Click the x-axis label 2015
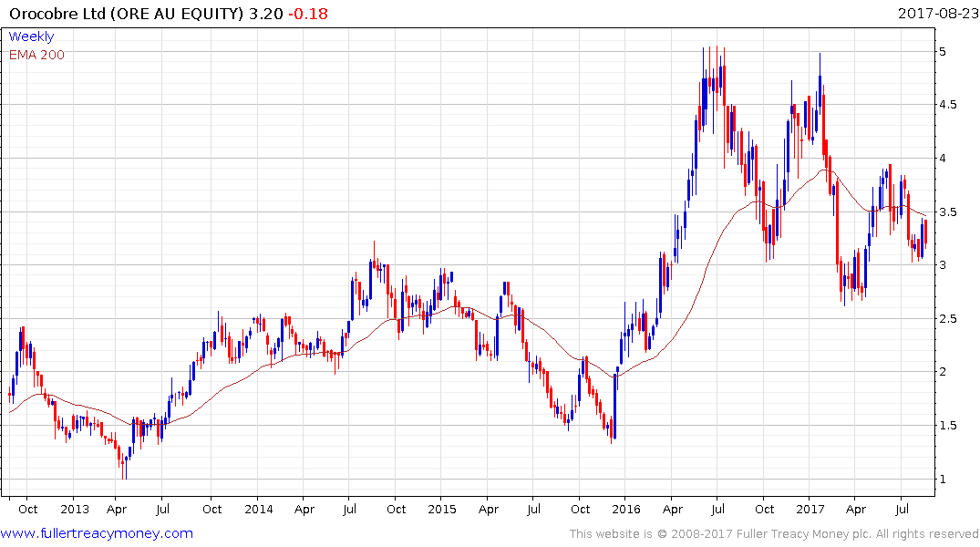Image resolution: width=980 pixels, height=547 pixels. [x=442, y=509]
